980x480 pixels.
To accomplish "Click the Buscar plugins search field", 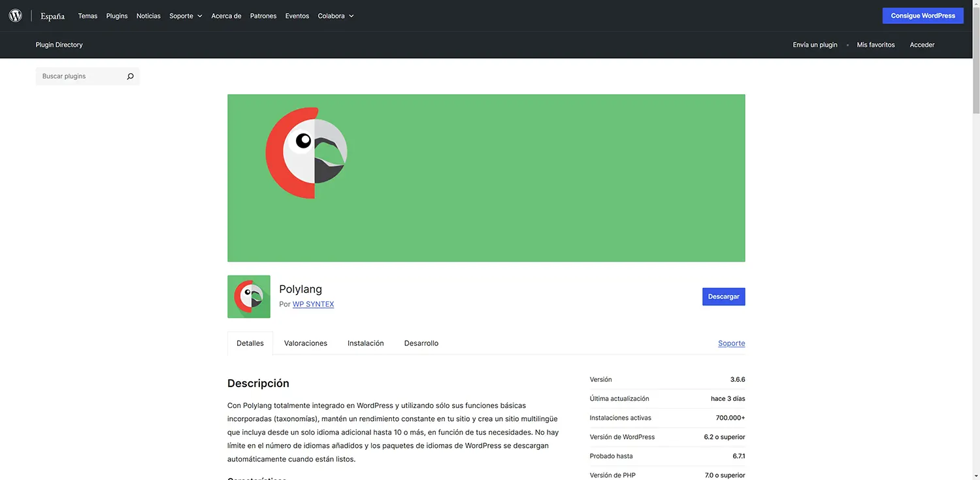I will (78, 76).
